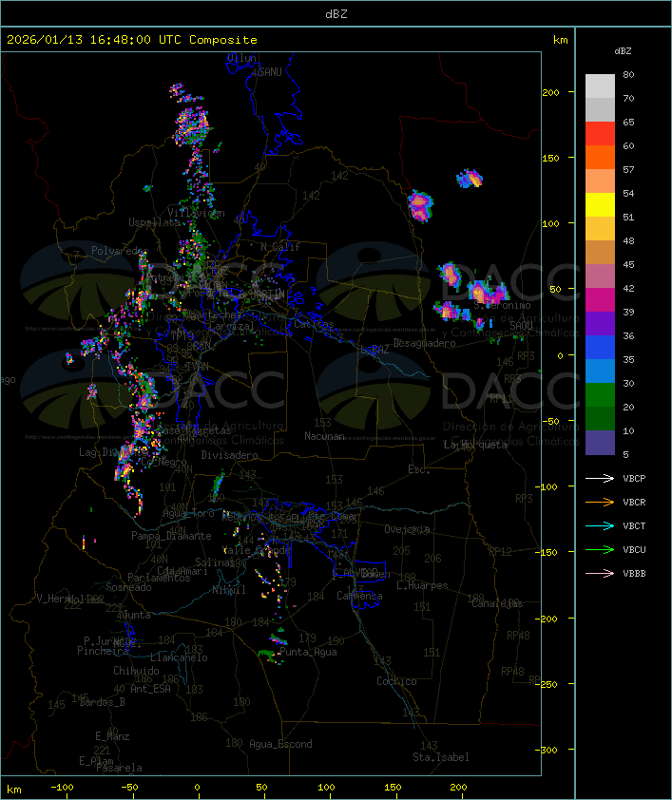
Task: Select the cyan VBCT arrow icon
Action: [x=601, y=526]
